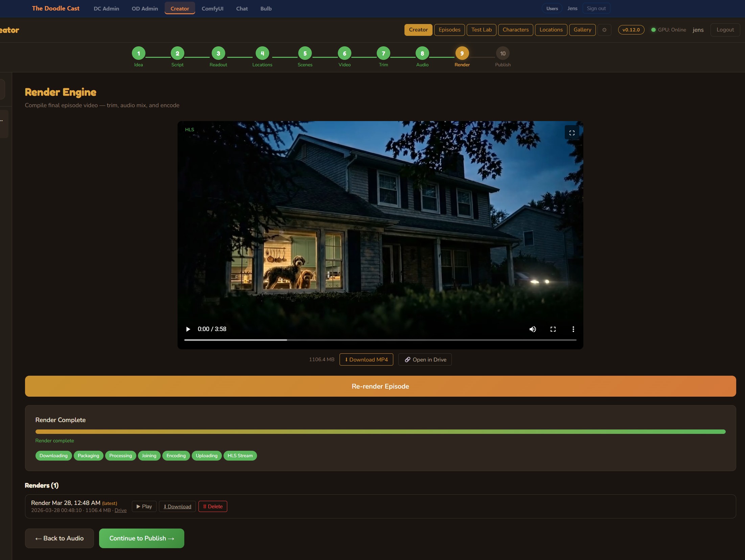Open step 1 Idea in the workflow
Image resolution: width=745 pixels, height=560 pixels.
point(138,53)
